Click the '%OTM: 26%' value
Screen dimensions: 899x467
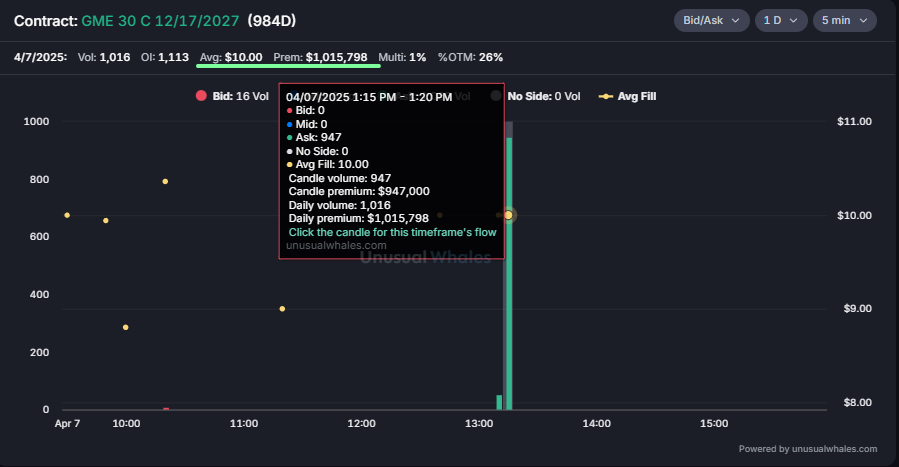470,57
